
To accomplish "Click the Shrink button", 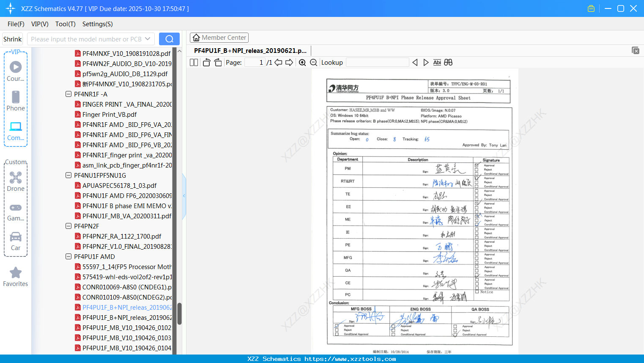I will (x=12, y=39).
